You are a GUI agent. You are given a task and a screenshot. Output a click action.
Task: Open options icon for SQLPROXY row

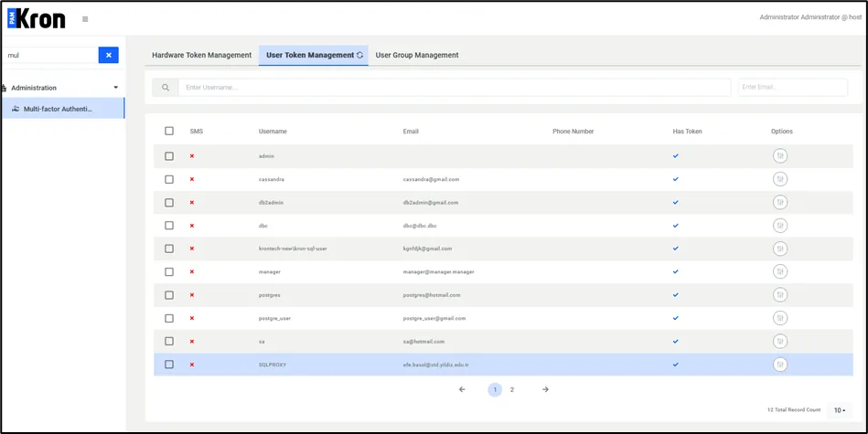coord(780,365)
